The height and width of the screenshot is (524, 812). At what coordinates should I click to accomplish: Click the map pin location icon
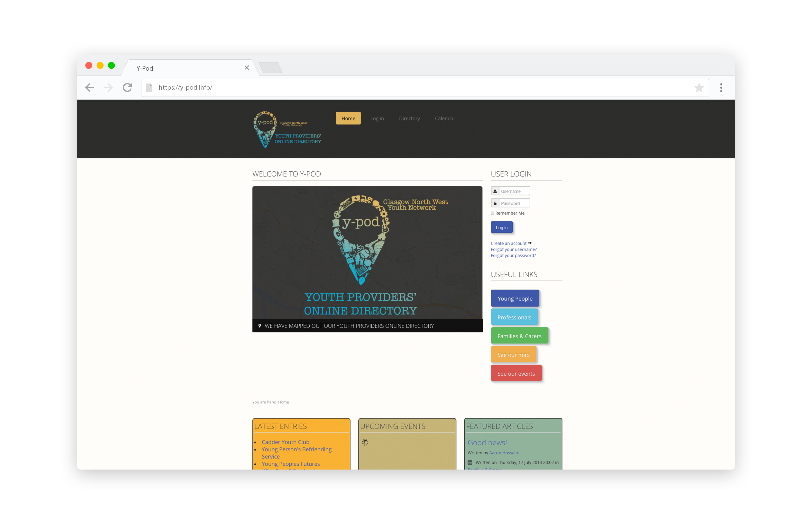point(259,326)
